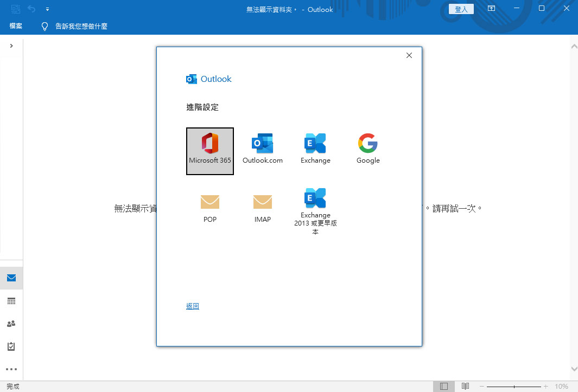This screenshot has width=578, height=392.
Task: Click the zoom in plus button
Action: tap(545, 386)
